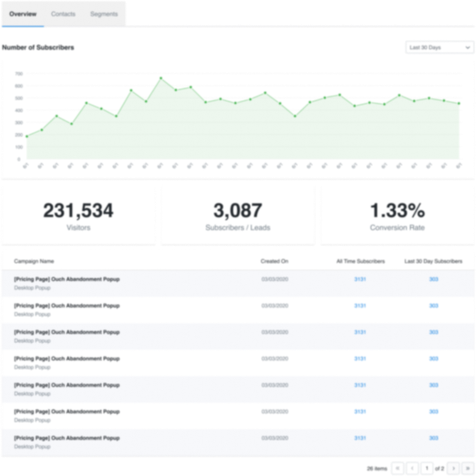The width and height of the screenshot is (476, 476).
Task: Sort by the Created On column header
Action: (274, 261)
